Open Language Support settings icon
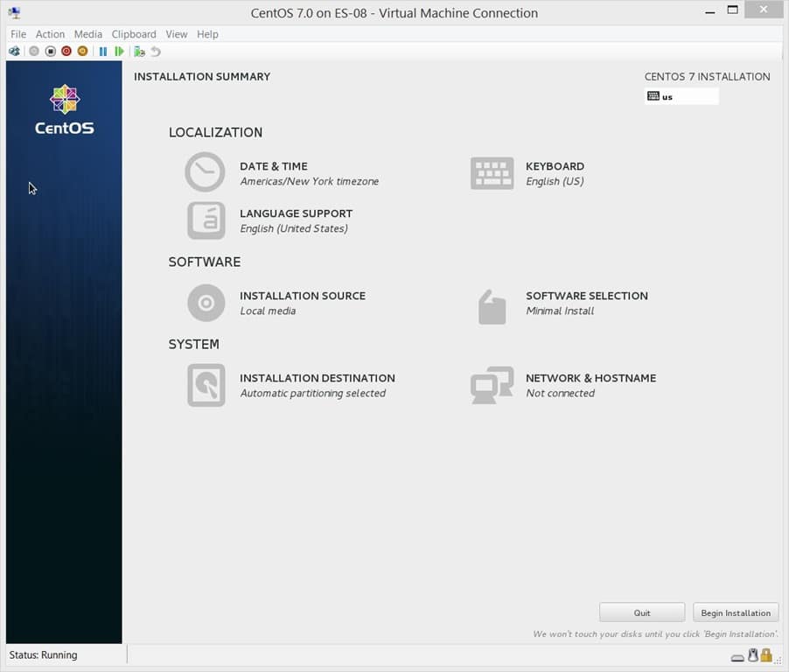Screen dimensions: 789x672 (x=205, y=220)
